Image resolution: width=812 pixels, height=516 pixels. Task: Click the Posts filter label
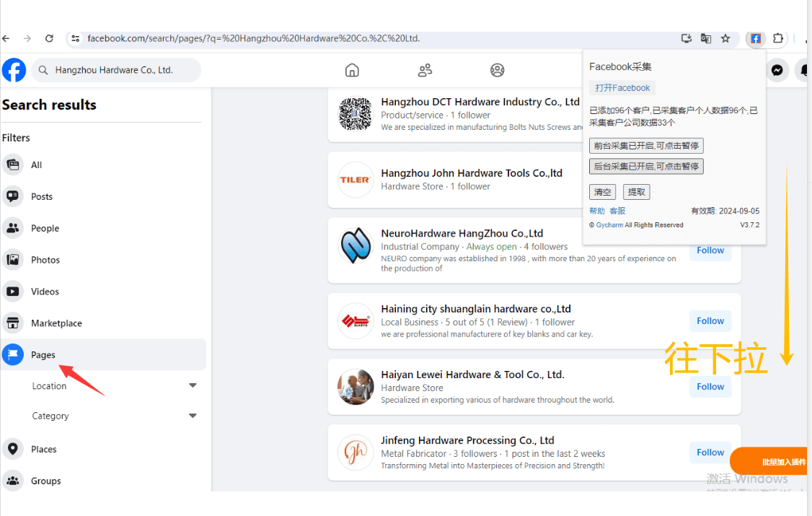click(42, 196)
